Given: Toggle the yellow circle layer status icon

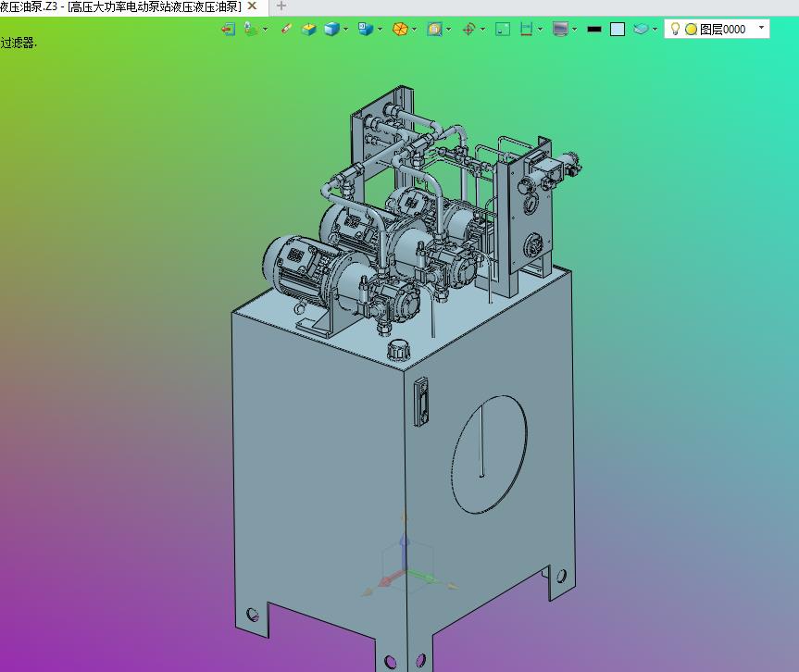Looking at the screenshot, I should pyautogui.click(x=691, y=29).
